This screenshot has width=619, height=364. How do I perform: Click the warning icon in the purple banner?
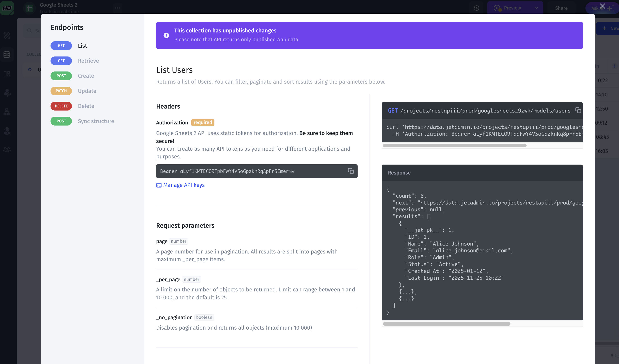[166, 35]
